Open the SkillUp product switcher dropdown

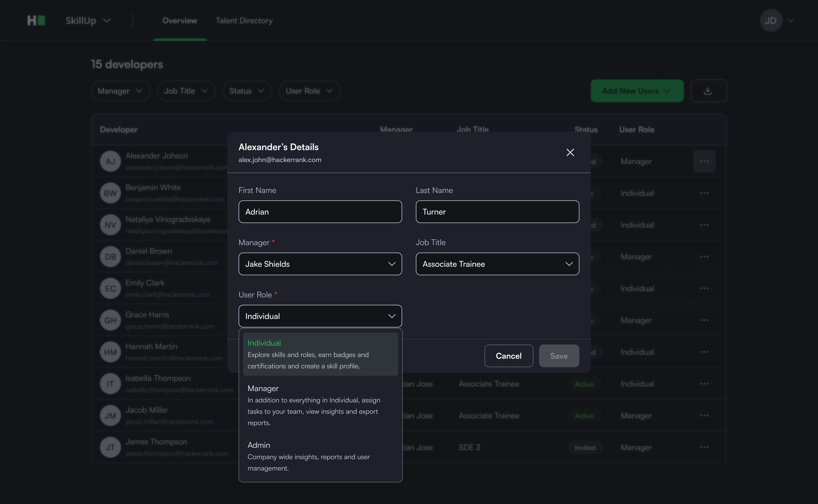coord(88,21)
